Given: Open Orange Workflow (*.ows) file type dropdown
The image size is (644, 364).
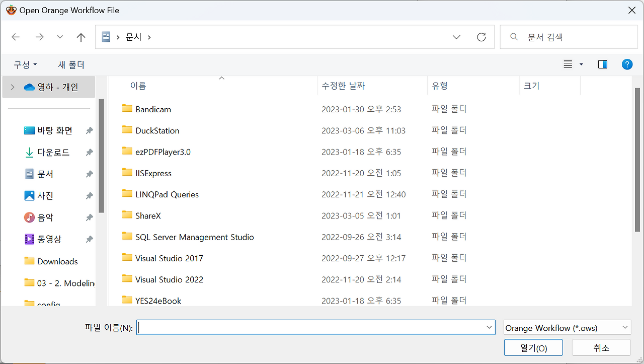Looking at the screenshot, I should (567, 327).
